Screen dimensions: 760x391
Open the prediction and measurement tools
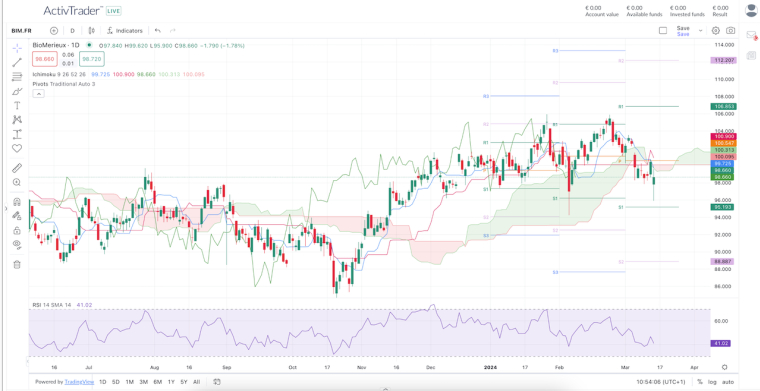[x=17, y=134]
